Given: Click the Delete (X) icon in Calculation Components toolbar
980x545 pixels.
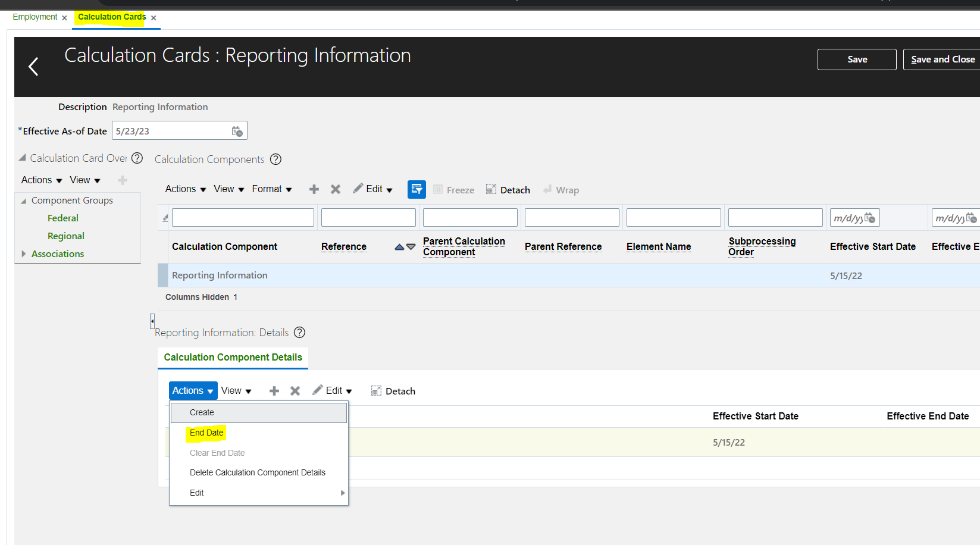Looking at the screenshot, I should point(336,189).
